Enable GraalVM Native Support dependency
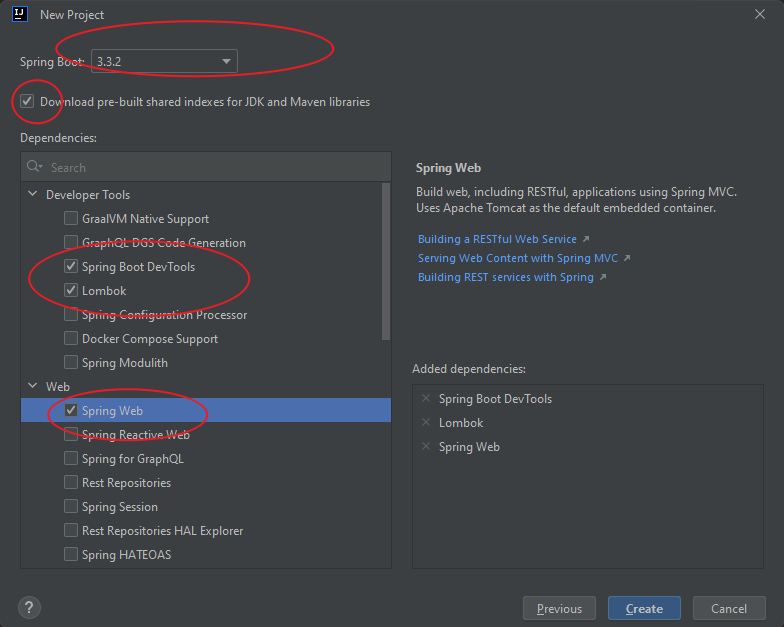The height and width of the screenshot is (627, 784). [71, 218]
